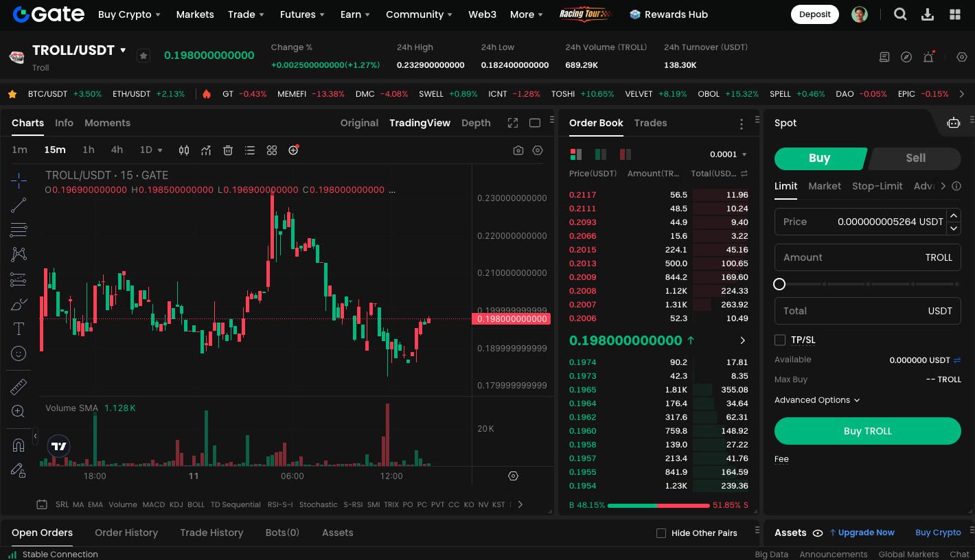Image resolution: width=975 pixels, height=560 pixels.
Task: Select the trend line drawing tool
Action: point(19,205)
